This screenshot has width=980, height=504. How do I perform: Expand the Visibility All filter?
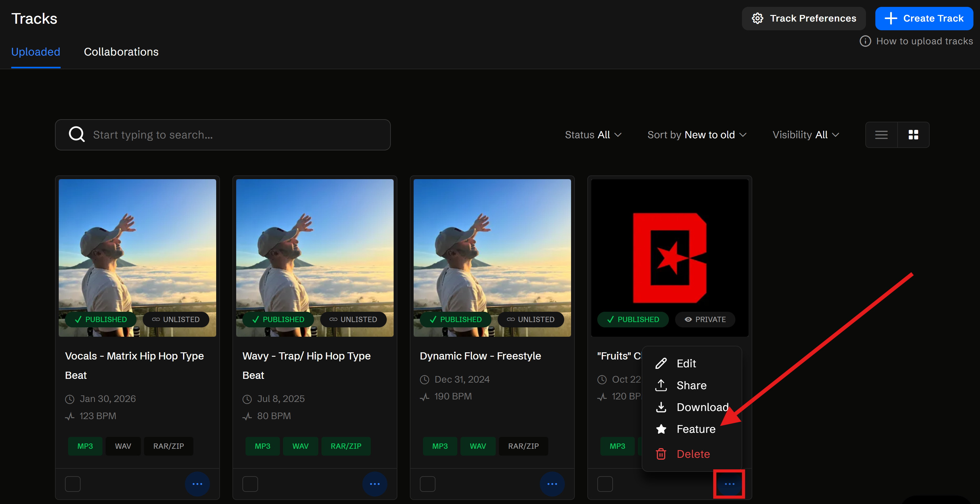point(805,135)
